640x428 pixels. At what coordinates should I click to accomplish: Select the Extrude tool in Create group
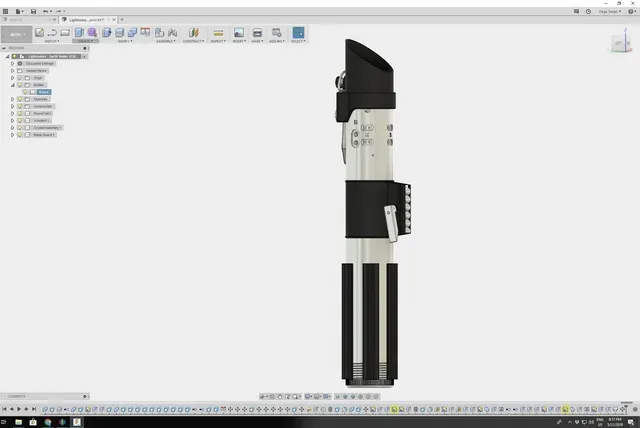point(79,33)
